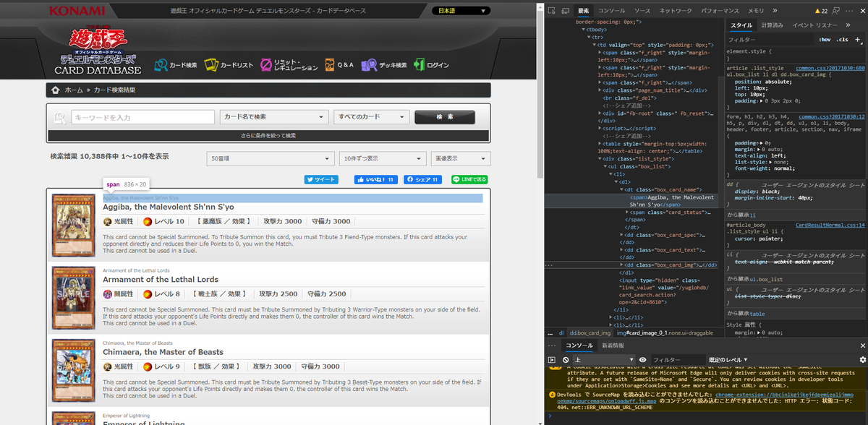Click Facebook いいね! button
This screenshot has width=868, height=425.
(375, 179)
